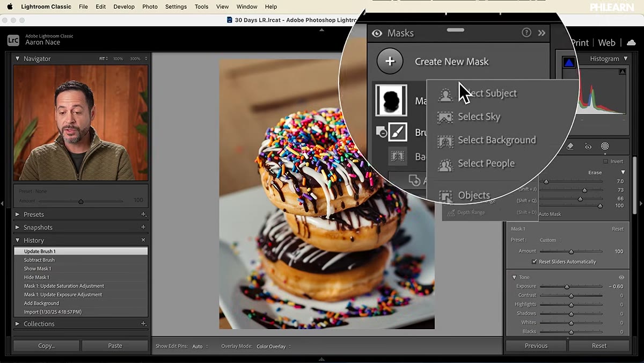
Task: Open the Window menu
Action: tap(247, 6)
